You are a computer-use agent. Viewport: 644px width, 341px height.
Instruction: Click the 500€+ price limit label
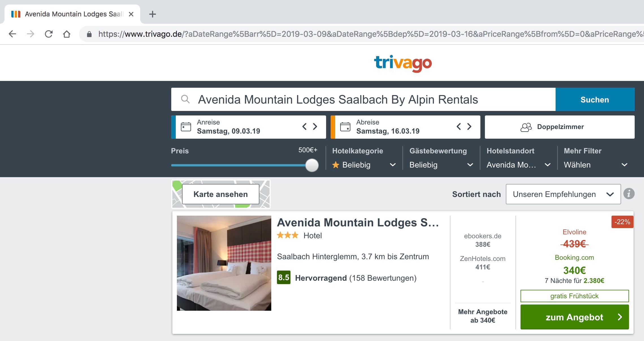308,150
